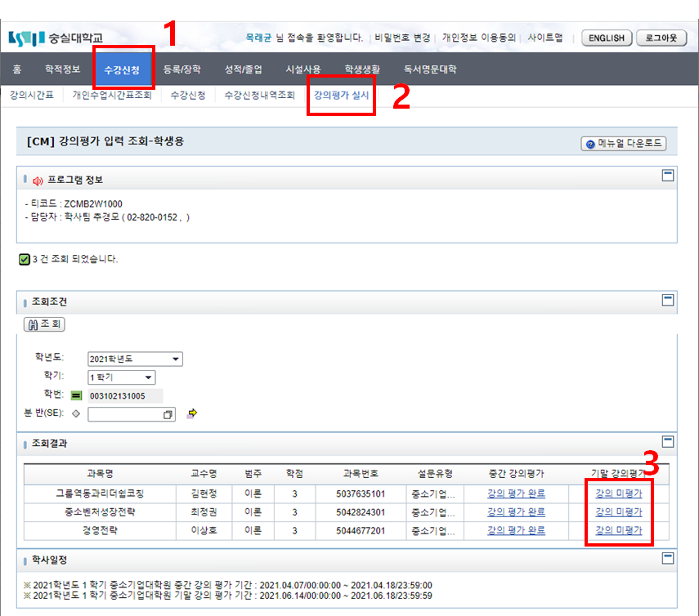
Task: Collapse the 학사일정 panel
Action: click(x=667, y=558)
